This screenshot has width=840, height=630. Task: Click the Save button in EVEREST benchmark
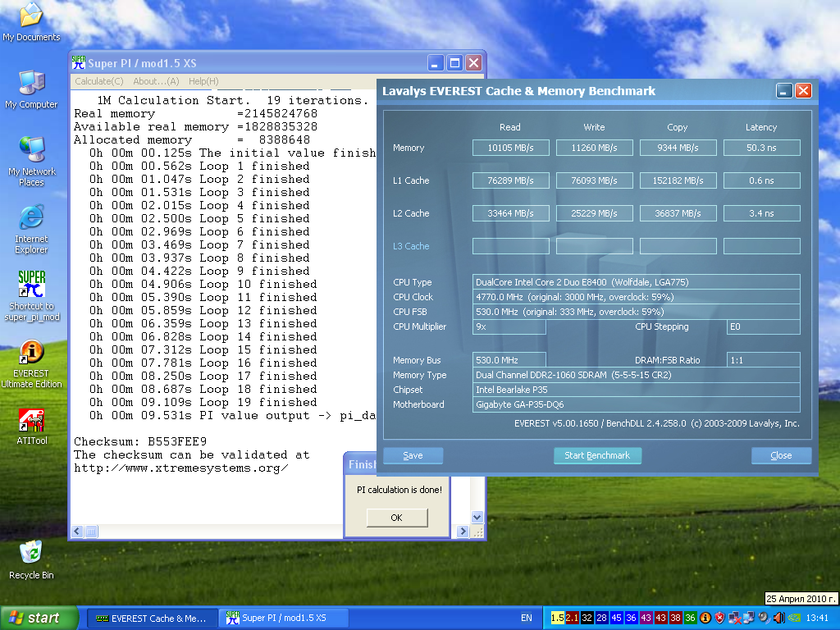point(413,455)
